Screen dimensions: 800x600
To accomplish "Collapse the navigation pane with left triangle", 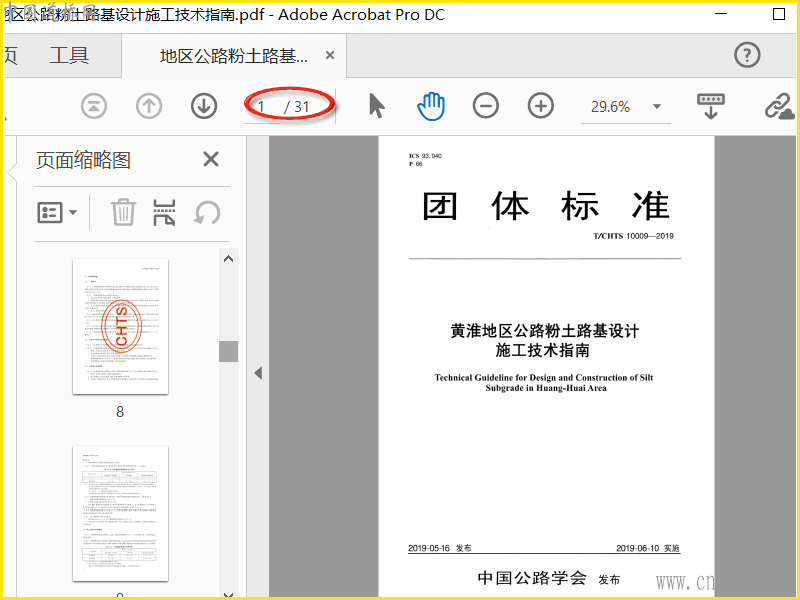I will pos(258,373).
